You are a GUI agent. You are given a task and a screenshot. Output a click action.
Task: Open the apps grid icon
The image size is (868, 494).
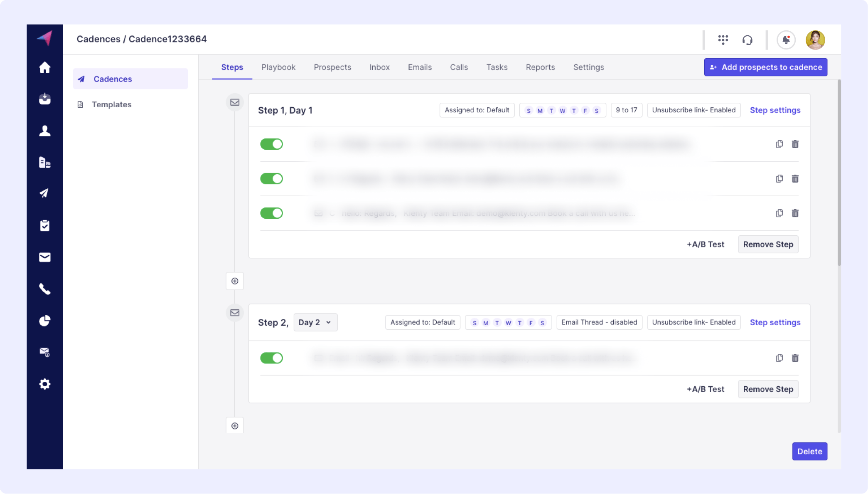723,40
